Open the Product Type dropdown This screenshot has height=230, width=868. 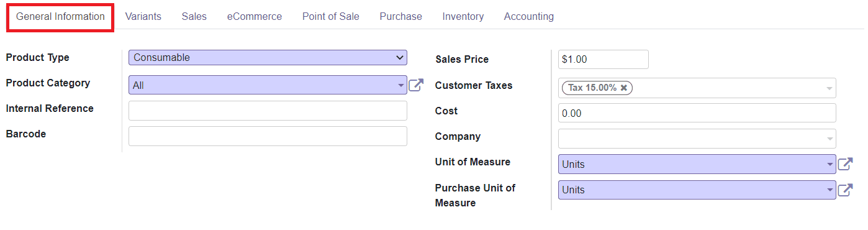pyautogui.click(x=268, y=58)
